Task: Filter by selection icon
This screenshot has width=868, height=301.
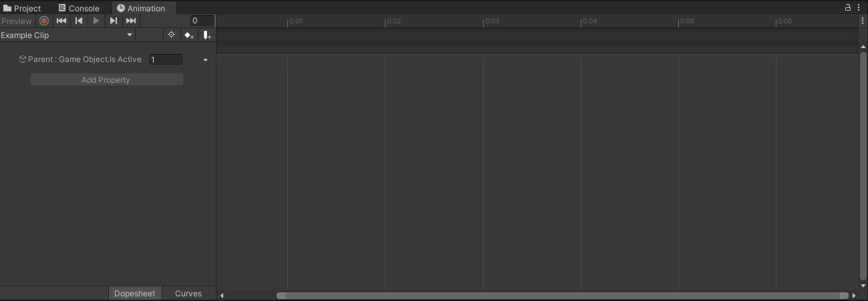Action: point(171,35)
